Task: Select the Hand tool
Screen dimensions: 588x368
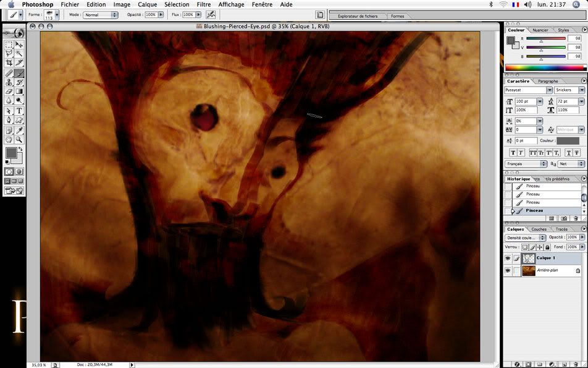Action: point(9,140)
